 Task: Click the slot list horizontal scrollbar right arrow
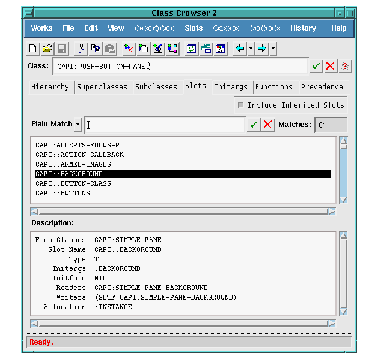tap(332, 211)
